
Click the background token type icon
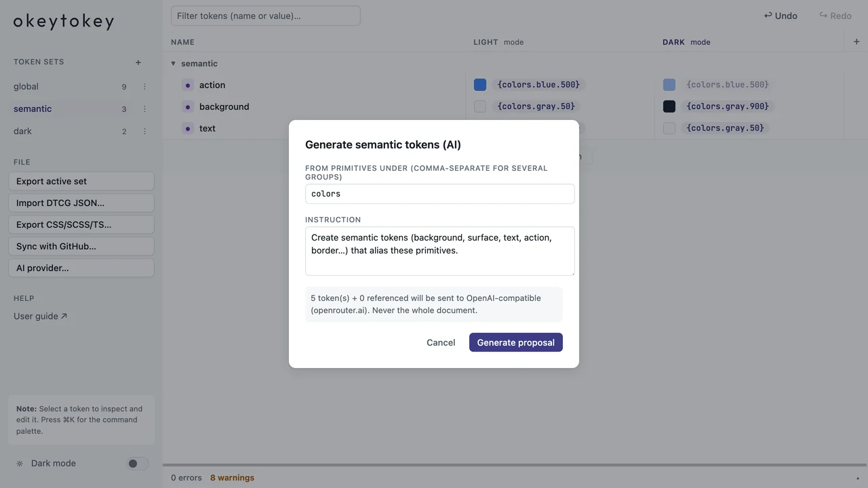188,106
